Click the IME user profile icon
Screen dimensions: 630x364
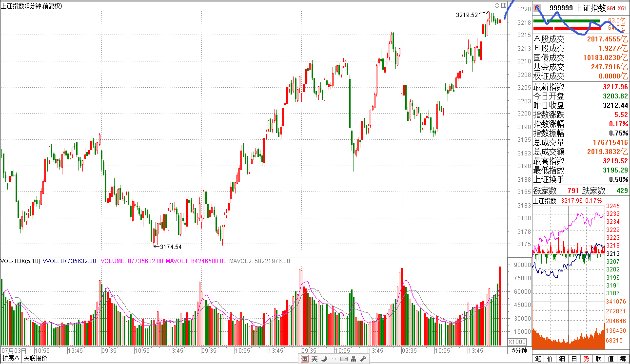pos(353,359)
